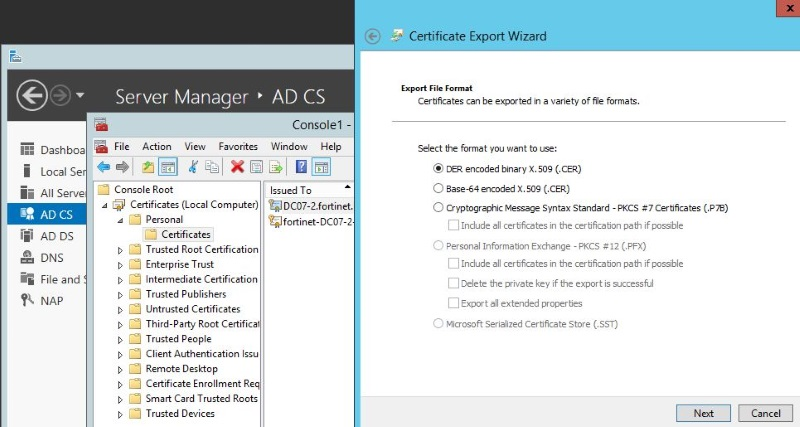
Task: Click Next in Certificate Export Wizard
Action: point(703,413)
